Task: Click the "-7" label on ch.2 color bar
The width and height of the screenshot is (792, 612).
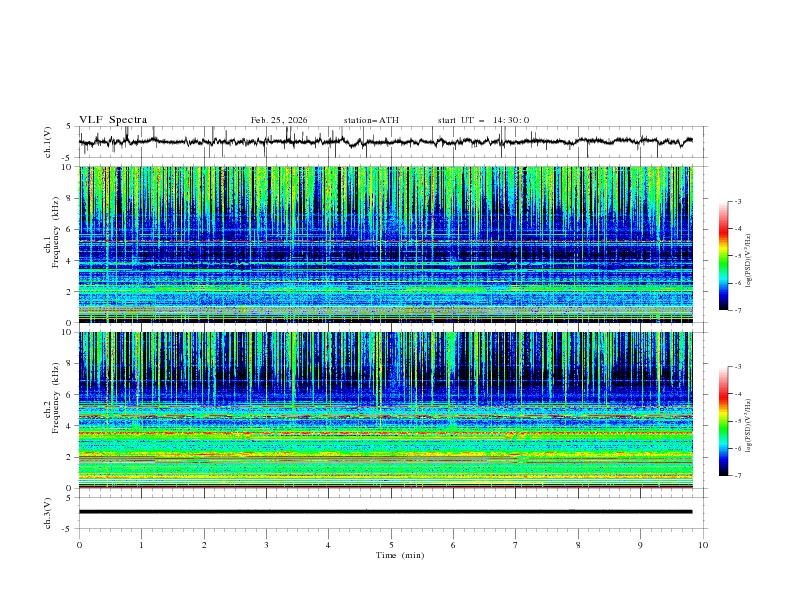Action: point(738,475)
